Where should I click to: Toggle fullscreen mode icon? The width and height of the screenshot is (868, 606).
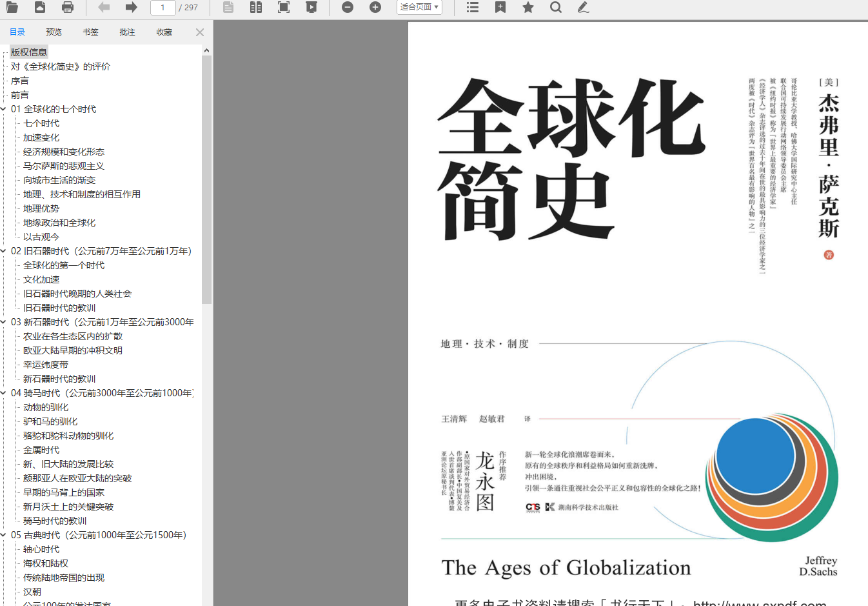click(284, 7)
